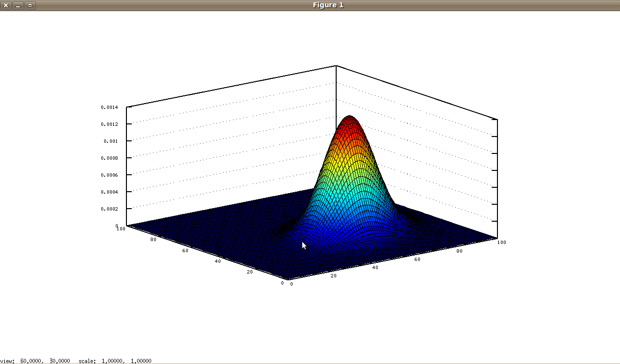This screenshot has width=620, height=364.
Task: Click the 100 label below the z-axis
Action: [121, 229]
